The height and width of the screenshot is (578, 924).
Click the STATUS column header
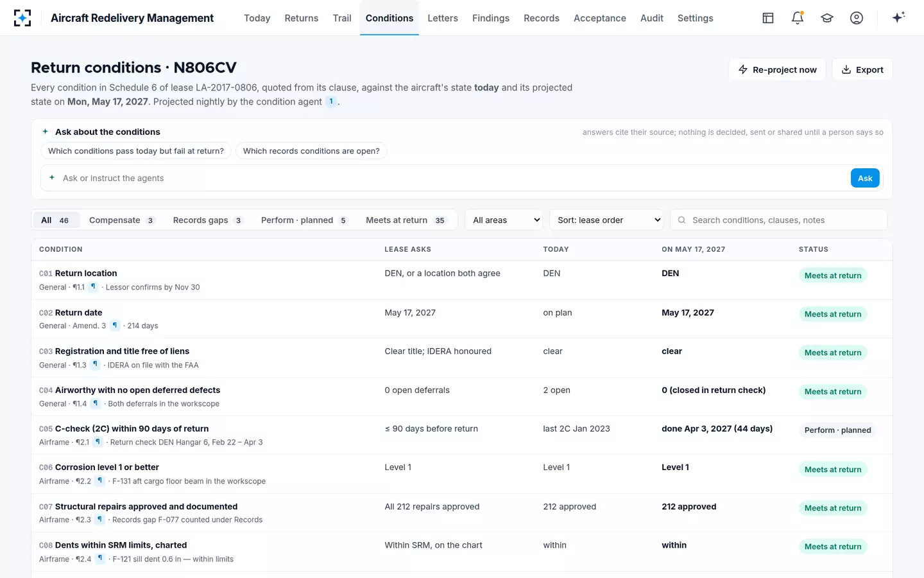[x=814, y=249]
